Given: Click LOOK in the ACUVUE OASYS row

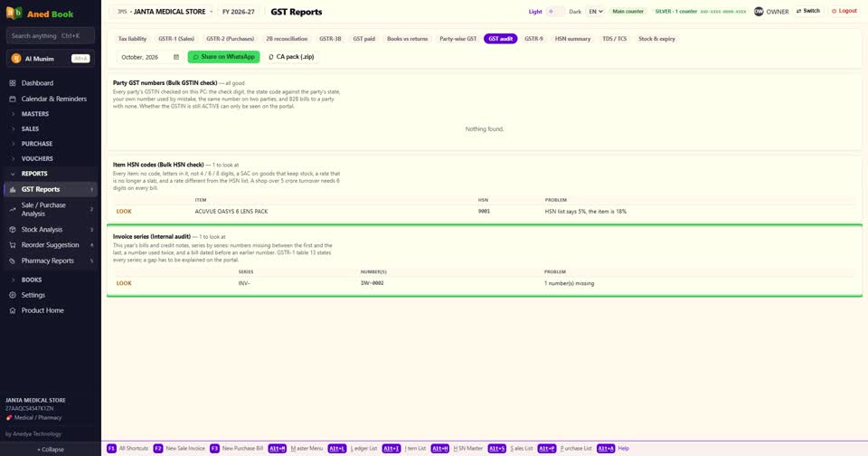Looking at the screenshot, I should coord(124,212).
